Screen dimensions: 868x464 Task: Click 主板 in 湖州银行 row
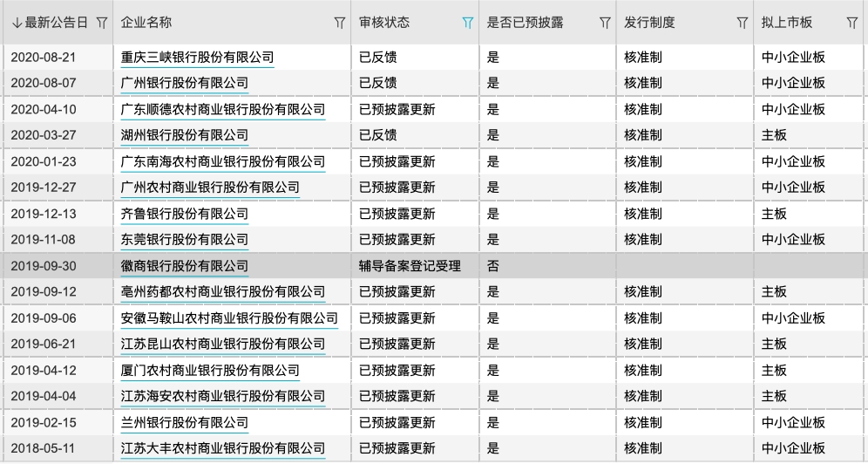point(774,135)
